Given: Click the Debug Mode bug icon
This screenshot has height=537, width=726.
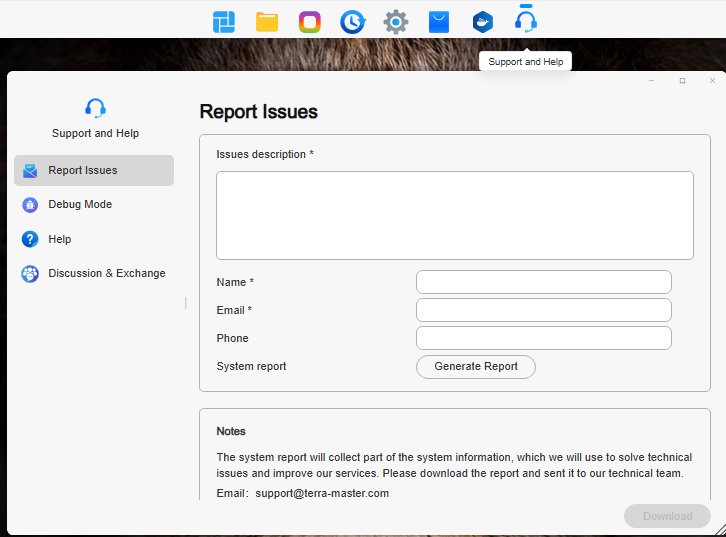Looking at the screenshot, I should click(30, 205).
